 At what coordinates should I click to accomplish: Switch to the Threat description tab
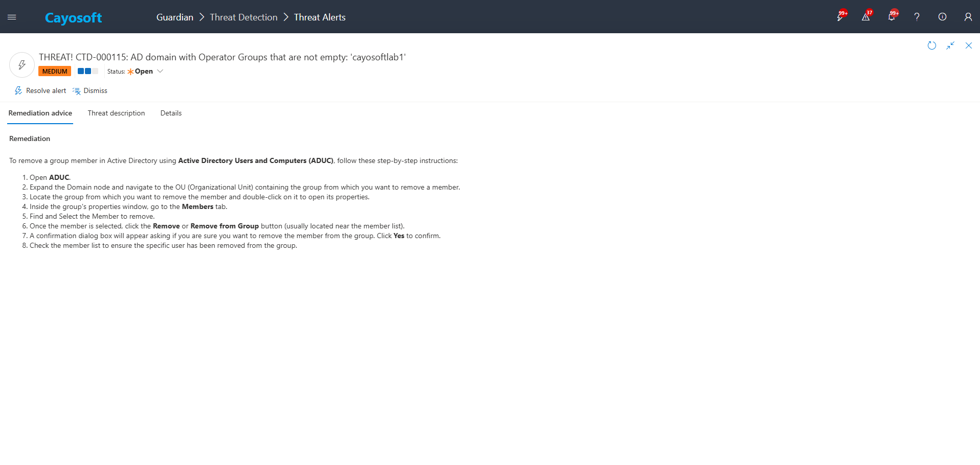point(116,113)
